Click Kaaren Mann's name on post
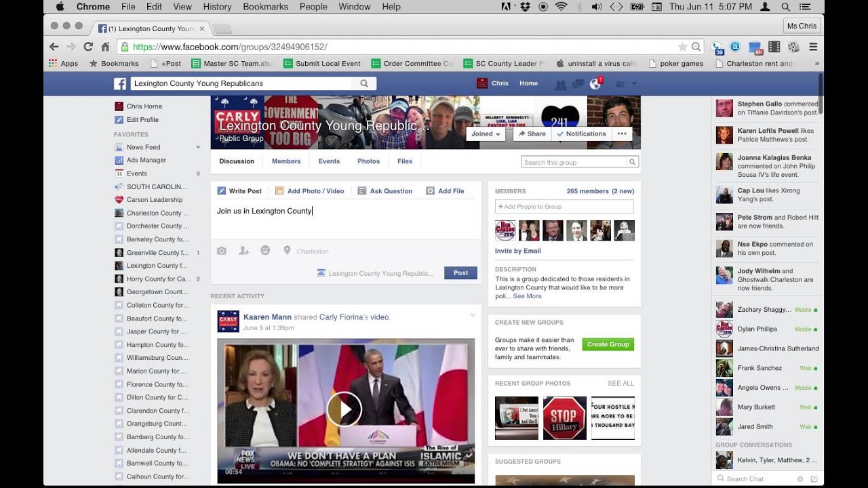The height and width of the screenshot is (488, 868). click(267, 317)
